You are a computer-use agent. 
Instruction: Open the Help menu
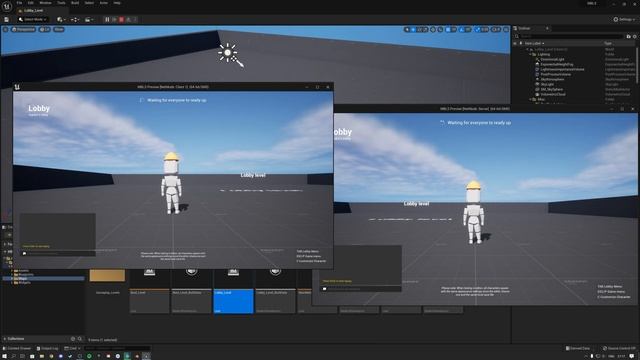tap(117, 3)
